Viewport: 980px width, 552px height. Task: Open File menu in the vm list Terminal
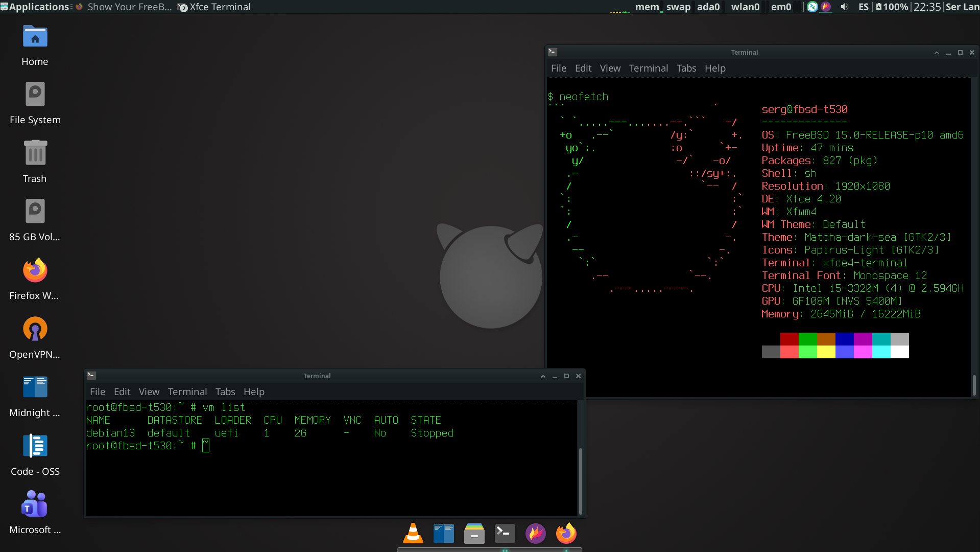tap(98, 392)
